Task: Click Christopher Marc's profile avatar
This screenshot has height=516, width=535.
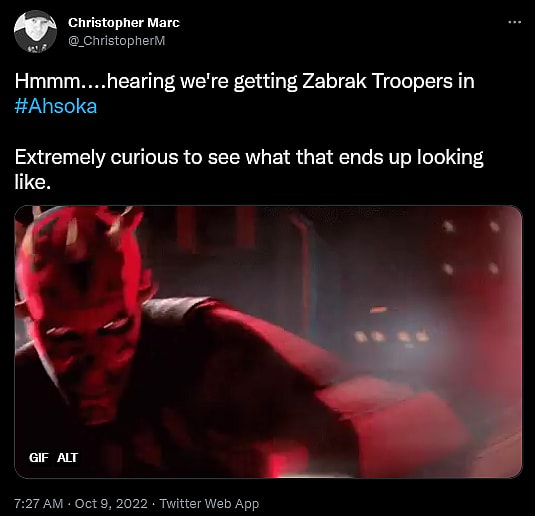Action: [x=35, y=31]
